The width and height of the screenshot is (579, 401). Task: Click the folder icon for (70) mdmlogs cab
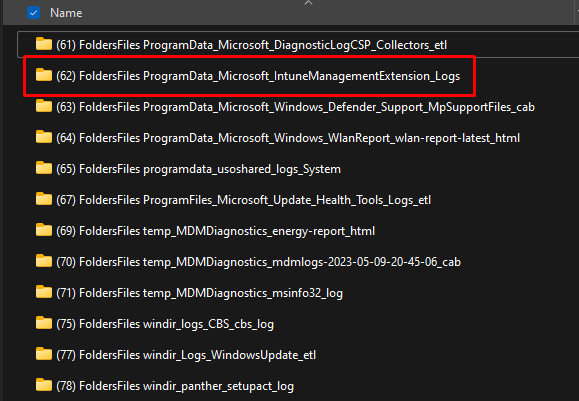pos(44,261)
